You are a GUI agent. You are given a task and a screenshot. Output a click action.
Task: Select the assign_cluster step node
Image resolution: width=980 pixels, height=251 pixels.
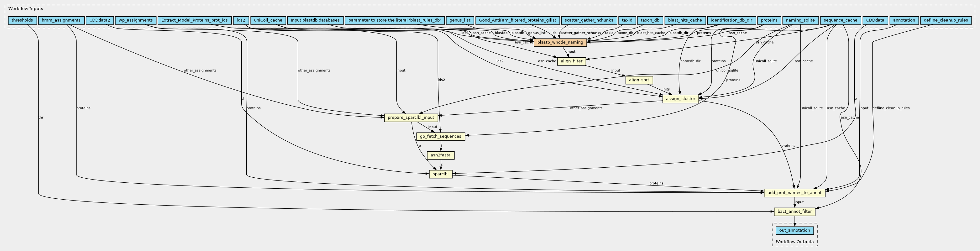681,99
